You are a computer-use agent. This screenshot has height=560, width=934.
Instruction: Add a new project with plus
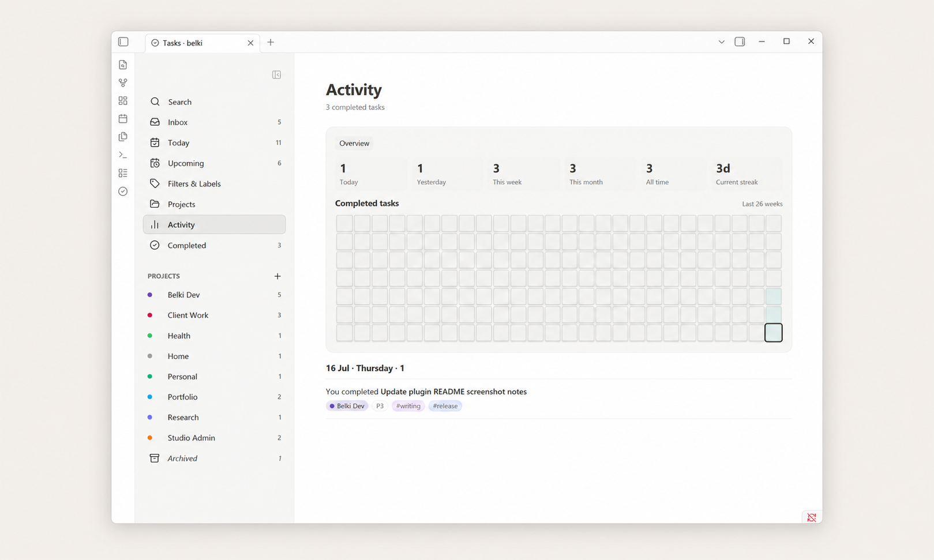277,276
